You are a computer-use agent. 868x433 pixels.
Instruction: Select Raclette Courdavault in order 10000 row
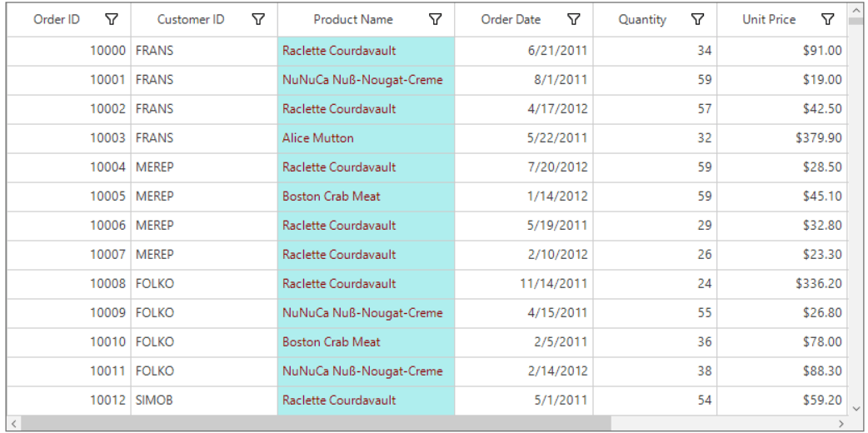[366, 51]
